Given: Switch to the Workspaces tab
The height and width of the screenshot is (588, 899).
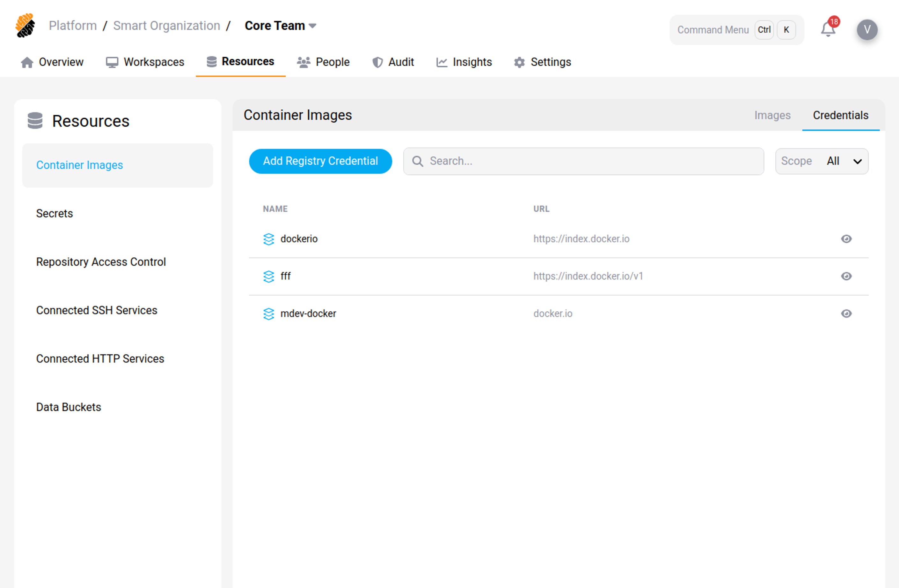Looking at the screenshot, I should [x=145, y=62].
